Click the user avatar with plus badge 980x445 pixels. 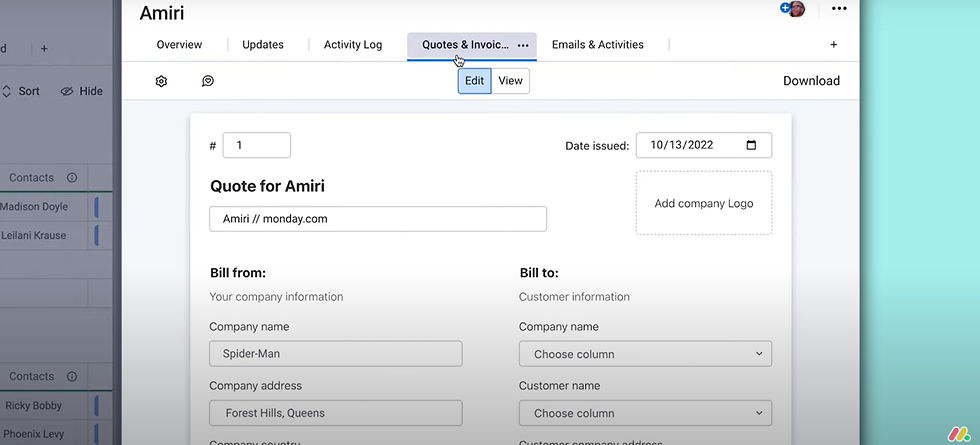point(792,9)
